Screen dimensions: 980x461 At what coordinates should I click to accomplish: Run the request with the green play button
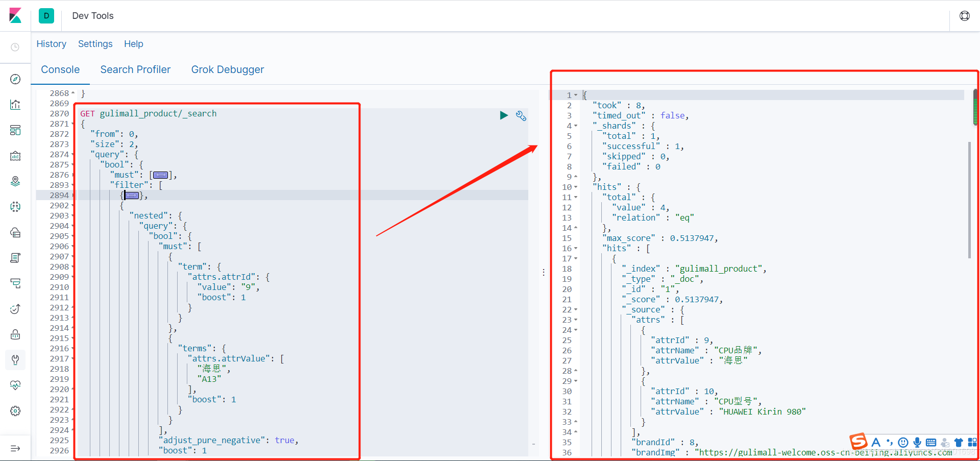click(504, 115)
